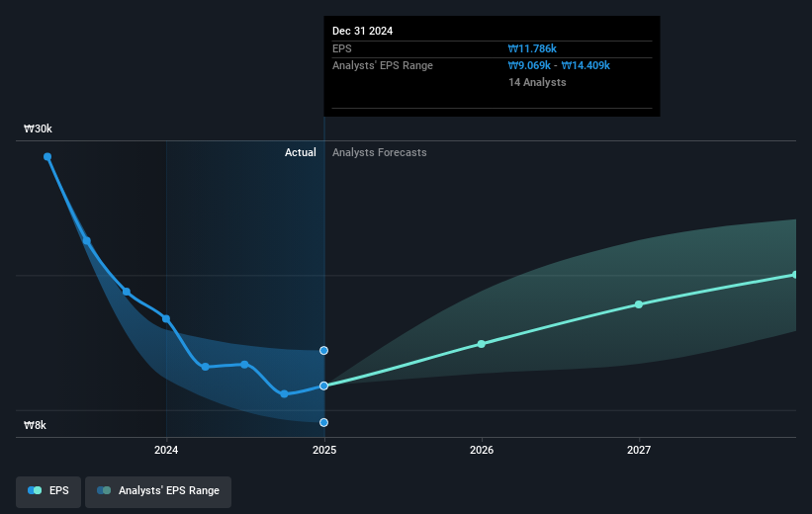The height and width of the screenshot is (514, 812).
Task: Select the first EPS data point near ₩30k
Action: tap(47, 157)
